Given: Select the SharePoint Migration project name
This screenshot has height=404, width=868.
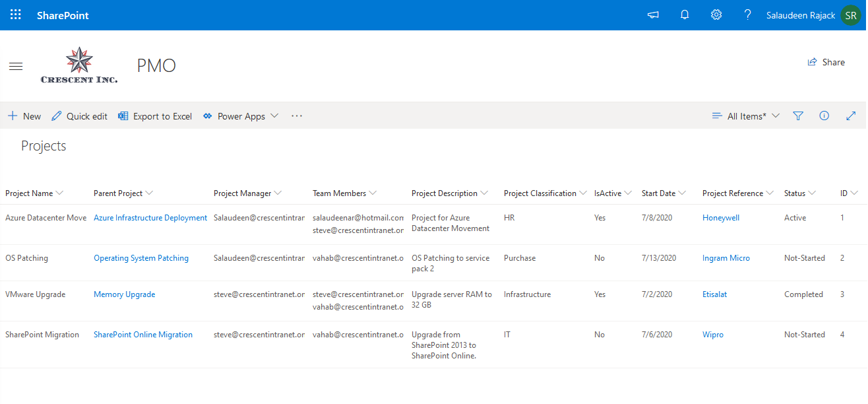Looking at the screenshot, I should [x=42, y=335].
